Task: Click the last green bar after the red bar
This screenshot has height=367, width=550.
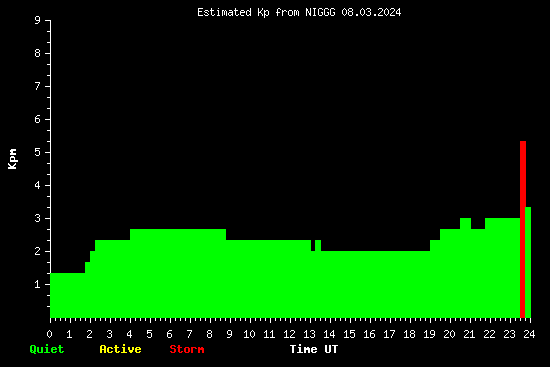Action: (528, 262)
